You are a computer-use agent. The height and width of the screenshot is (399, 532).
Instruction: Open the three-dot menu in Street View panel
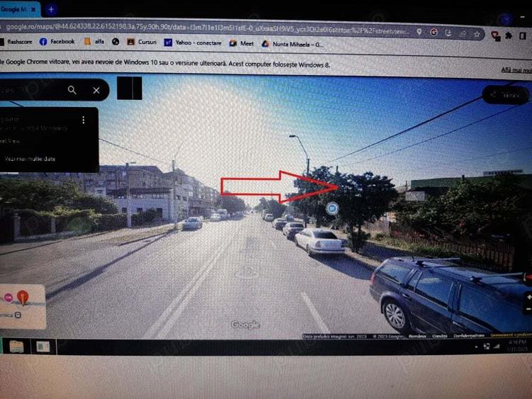[84, 120]
